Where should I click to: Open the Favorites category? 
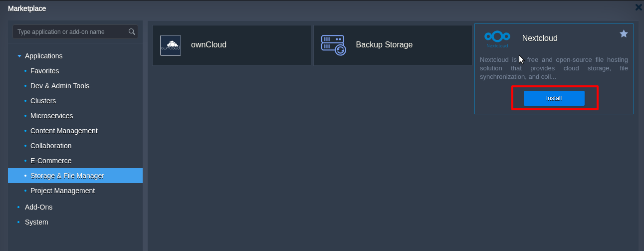44,71
